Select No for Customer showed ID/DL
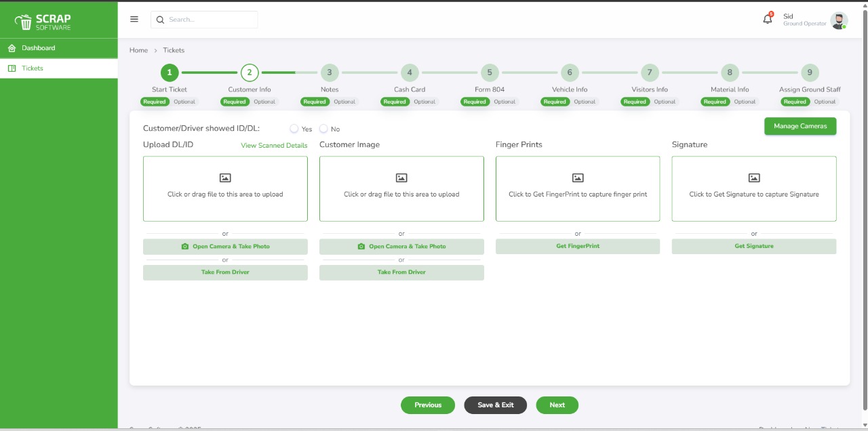Screen dimensions: 868x431 click(323, 129)
